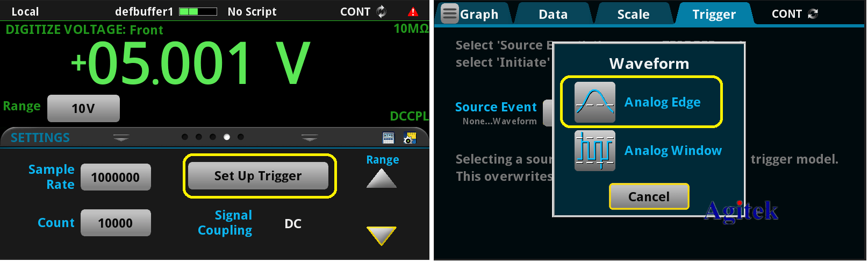Click the defbuffer1 buffer fill indicator
This screenshot has width=868, height=261.
198,11
